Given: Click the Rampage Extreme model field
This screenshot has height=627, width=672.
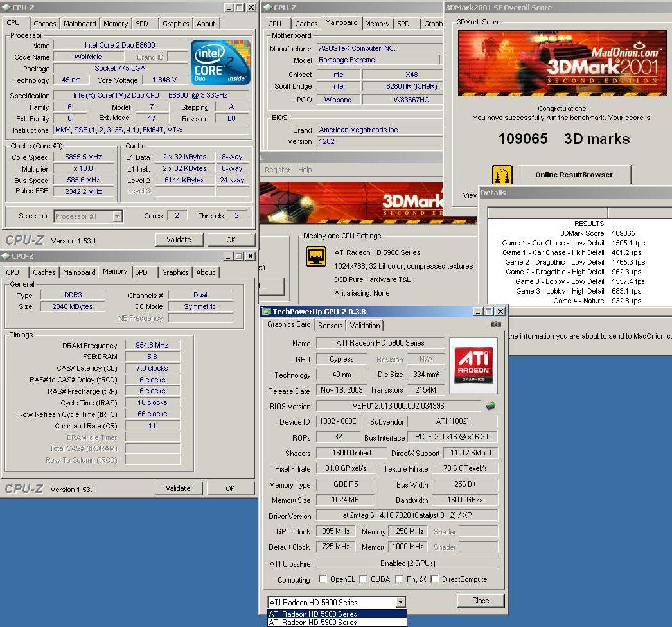Looking at the screenshot, I should pos(377,60).
